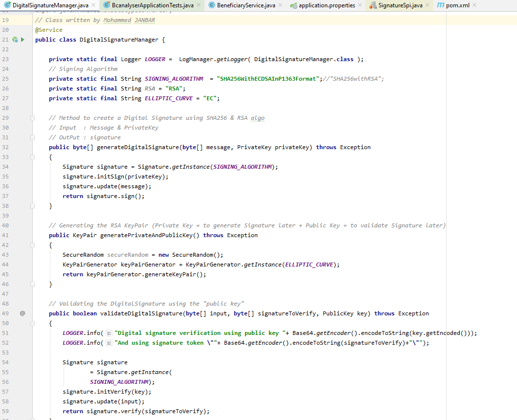517x420 pixels.
Task: Click the class name DigitalSignatureManager on line 21
Action: pyautogui.click(x=119, y=40)
